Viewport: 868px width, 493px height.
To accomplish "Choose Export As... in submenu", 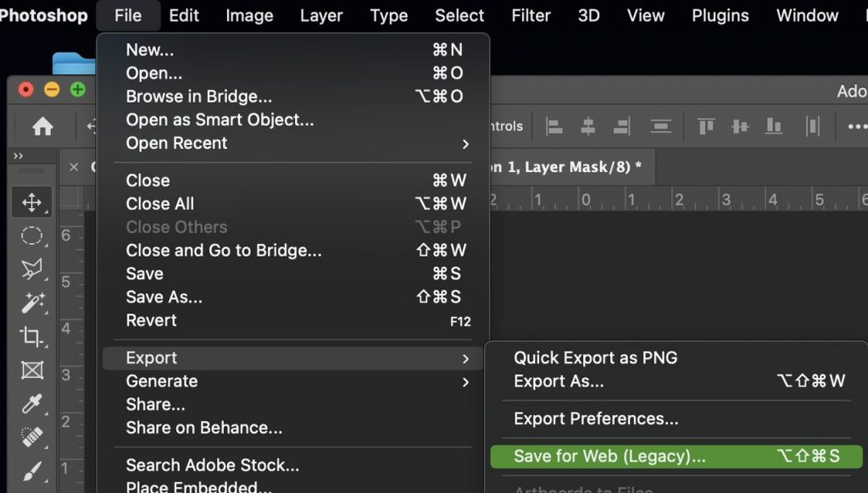I will (676, 380).
